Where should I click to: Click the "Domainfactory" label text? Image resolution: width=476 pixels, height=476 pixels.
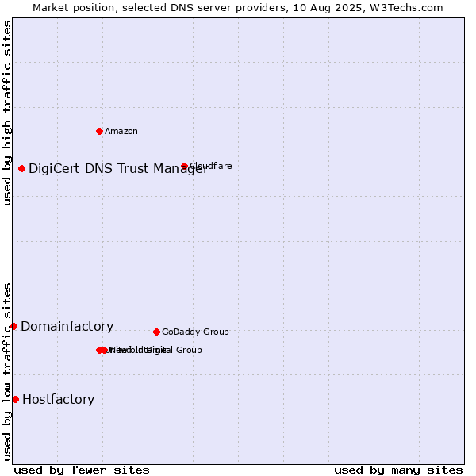click(67, 326)
